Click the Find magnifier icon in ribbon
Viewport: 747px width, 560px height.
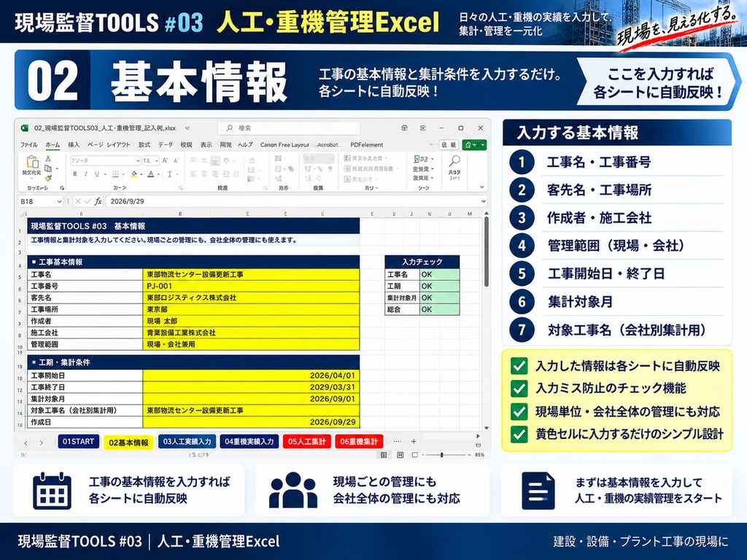pos(454,162)
